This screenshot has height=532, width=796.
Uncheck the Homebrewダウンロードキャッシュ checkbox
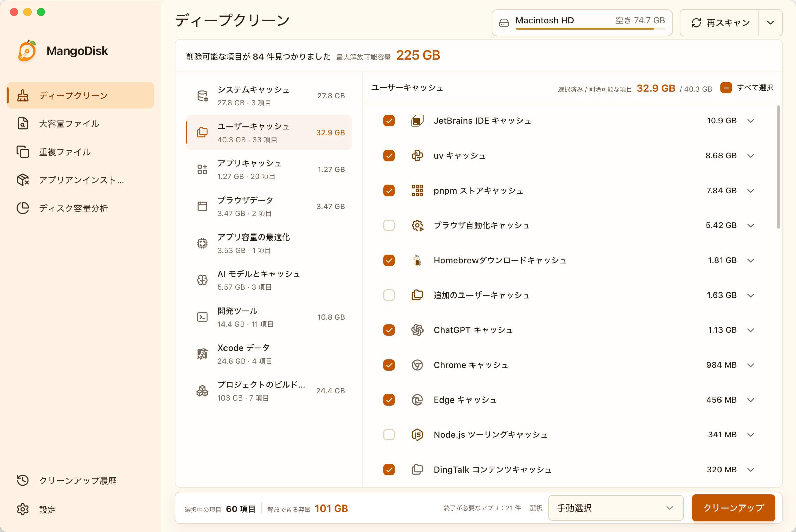coord(389,260)
